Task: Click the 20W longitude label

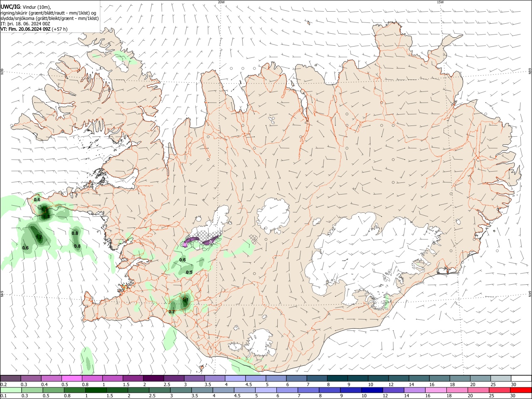Action: pos(222,2)
